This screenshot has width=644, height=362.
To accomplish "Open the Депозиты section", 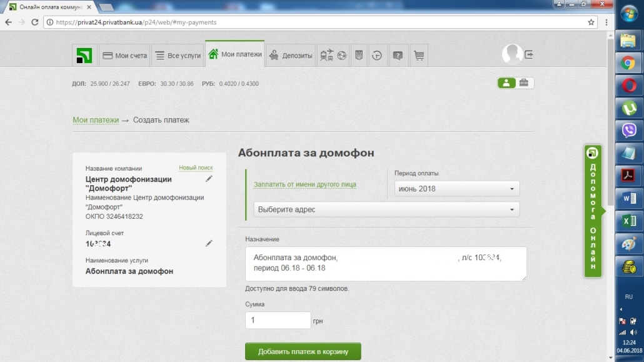I will point(291,56).
